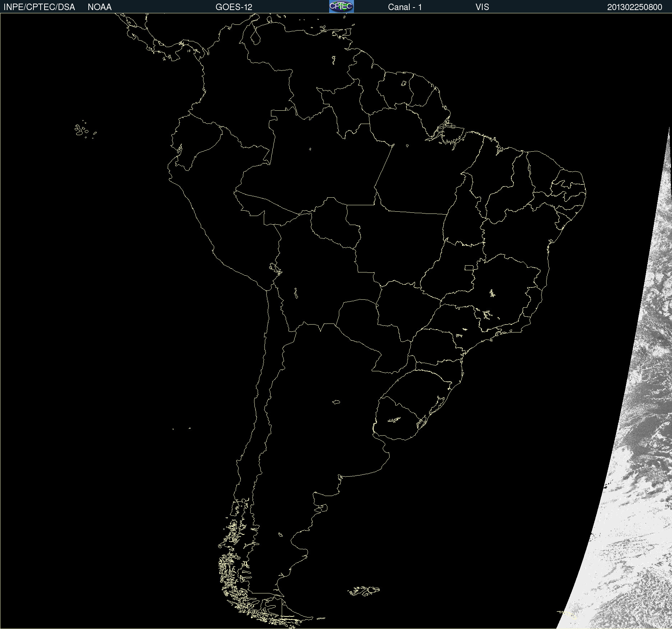This screenshot has height=629, width=672.
Task: Click the VIS channel label
Action: click(482, 7)
